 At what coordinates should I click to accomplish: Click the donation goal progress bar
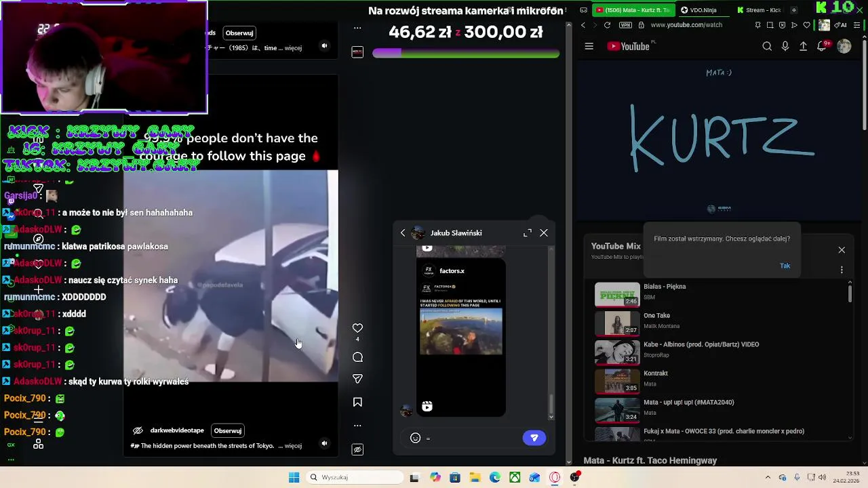[466, 53]
